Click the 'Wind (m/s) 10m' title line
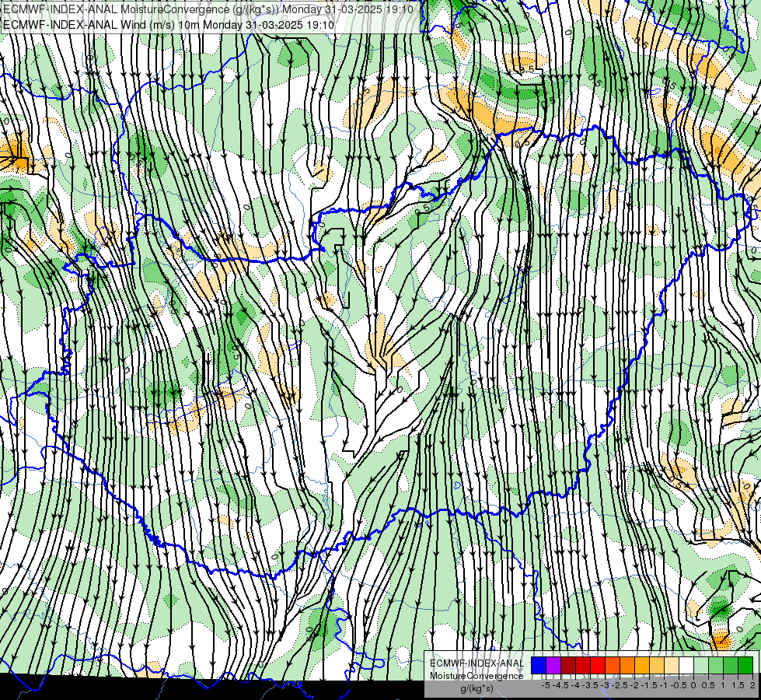The image size is (761, 700). point(169,24)
